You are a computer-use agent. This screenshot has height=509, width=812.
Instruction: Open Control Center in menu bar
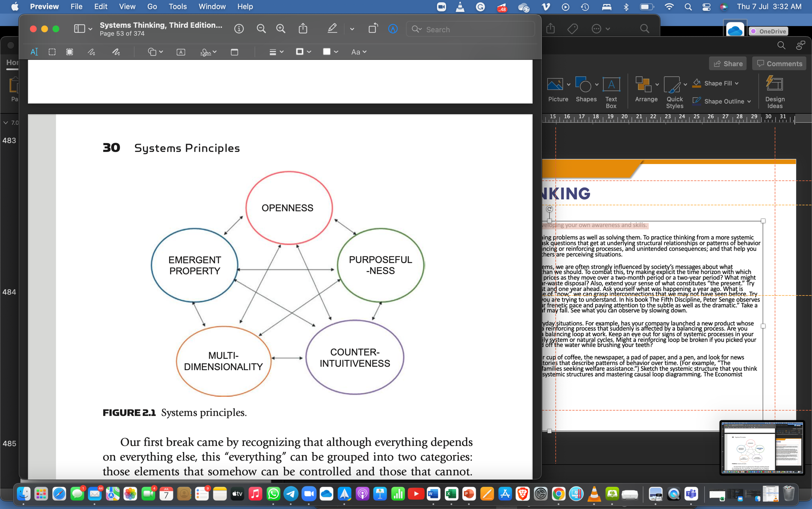(x=706, y=7)
